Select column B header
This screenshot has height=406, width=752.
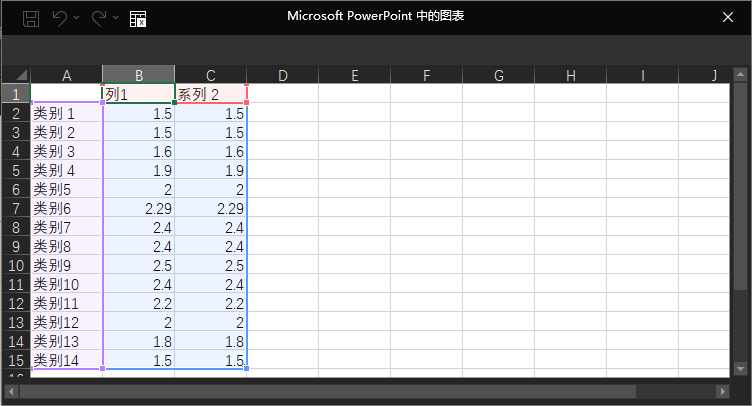(139, 75)
